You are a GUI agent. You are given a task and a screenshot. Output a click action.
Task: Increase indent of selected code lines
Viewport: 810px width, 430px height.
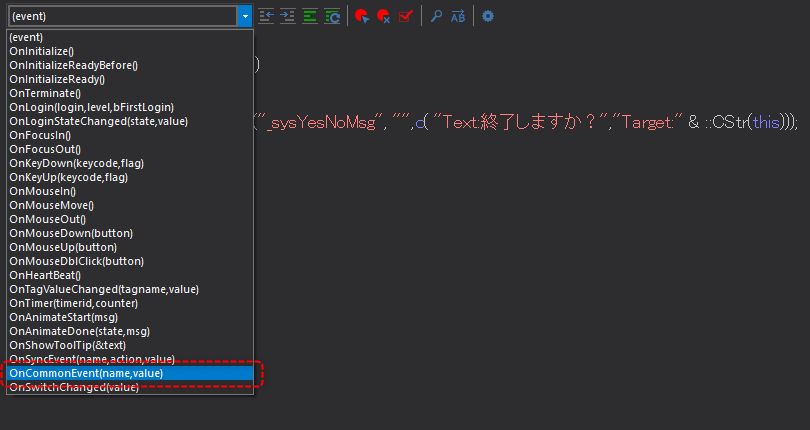(288, 17)
